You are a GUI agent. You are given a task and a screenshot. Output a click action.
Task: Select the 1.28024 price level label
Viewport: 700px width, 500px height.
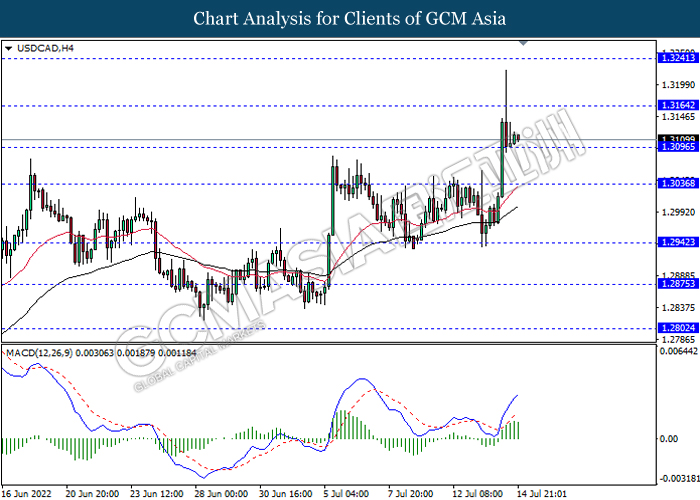click(678, 328)
